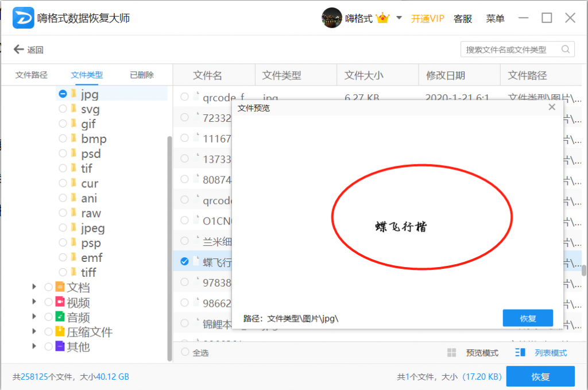Click the left tree panel scrollbar

click(169, 248)
